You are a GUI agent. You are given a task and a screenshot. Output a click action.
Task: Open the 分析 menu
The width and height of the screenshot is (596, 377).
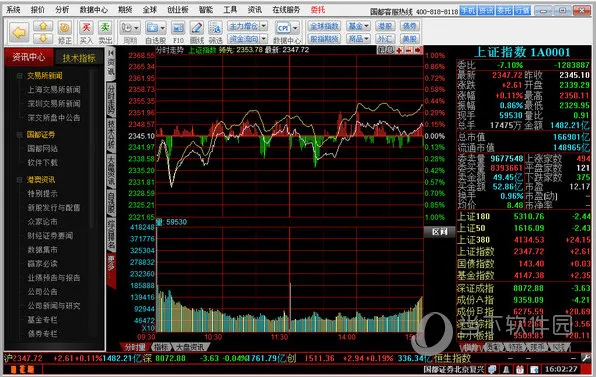[62, 10]
